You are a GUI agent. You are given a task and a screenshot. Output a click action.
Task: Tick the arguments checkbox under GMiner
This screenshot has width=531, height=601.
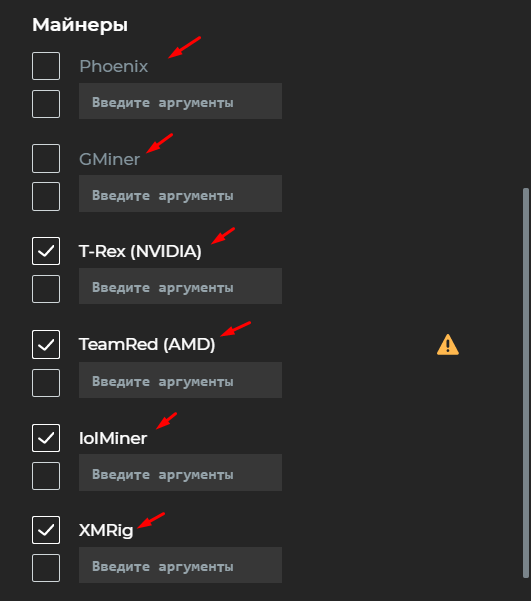(x=46, y=197)
